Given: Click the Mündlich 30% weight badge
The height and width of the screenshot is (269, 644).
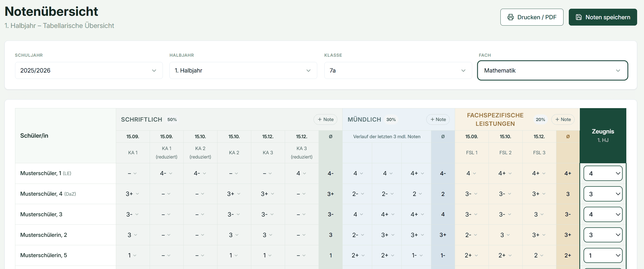Looking at the screenshot, I should click(x=391, y=119).
